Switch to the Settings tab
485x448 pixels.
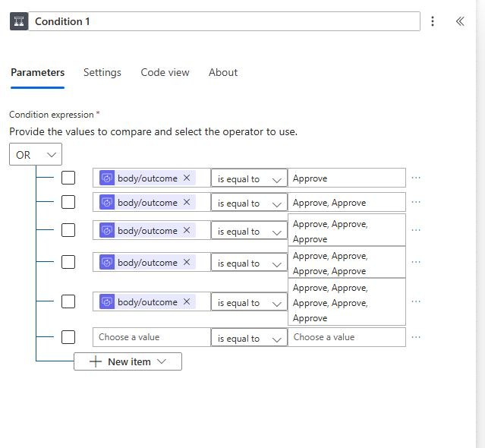102,72
